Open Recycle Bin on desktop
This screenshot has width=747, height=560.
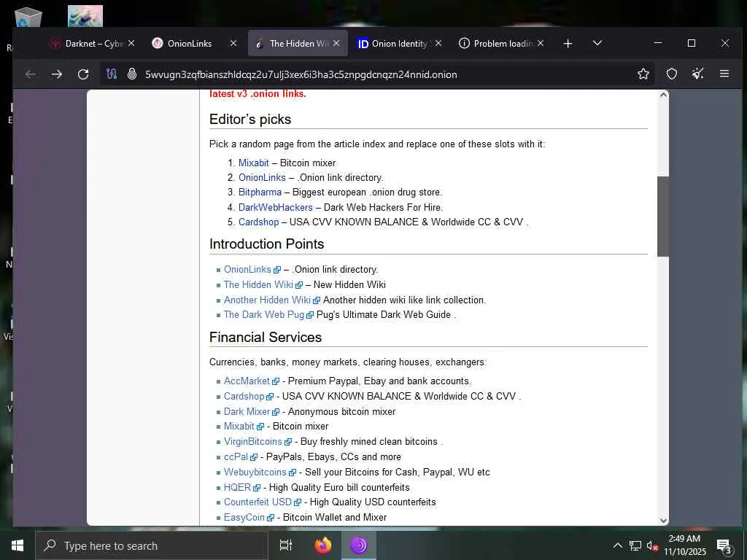click(x=28, y=17)
